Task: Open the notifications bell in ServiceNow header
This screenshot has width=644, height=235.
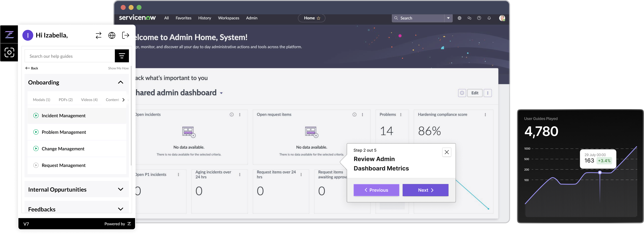Action: tap(489, 18)
